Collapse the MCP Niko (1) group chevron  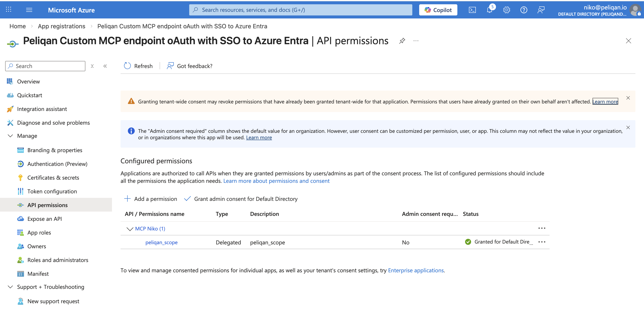(x=130, y=229)
